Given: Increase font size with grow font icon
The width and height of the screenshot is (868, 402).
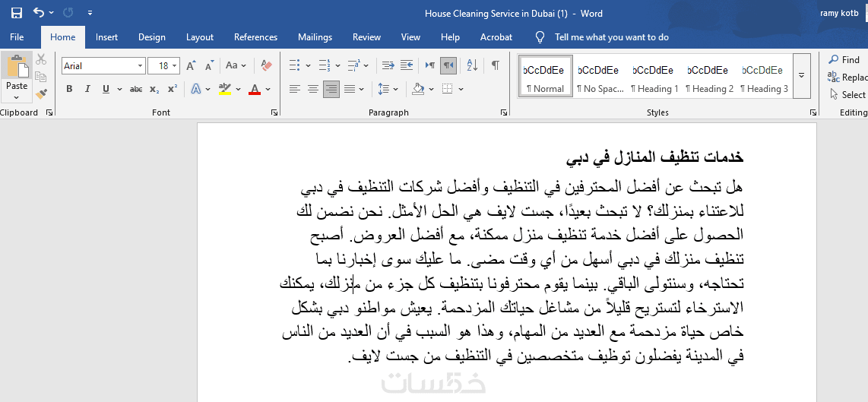Looking at the screenshot, I should [191, 66].
